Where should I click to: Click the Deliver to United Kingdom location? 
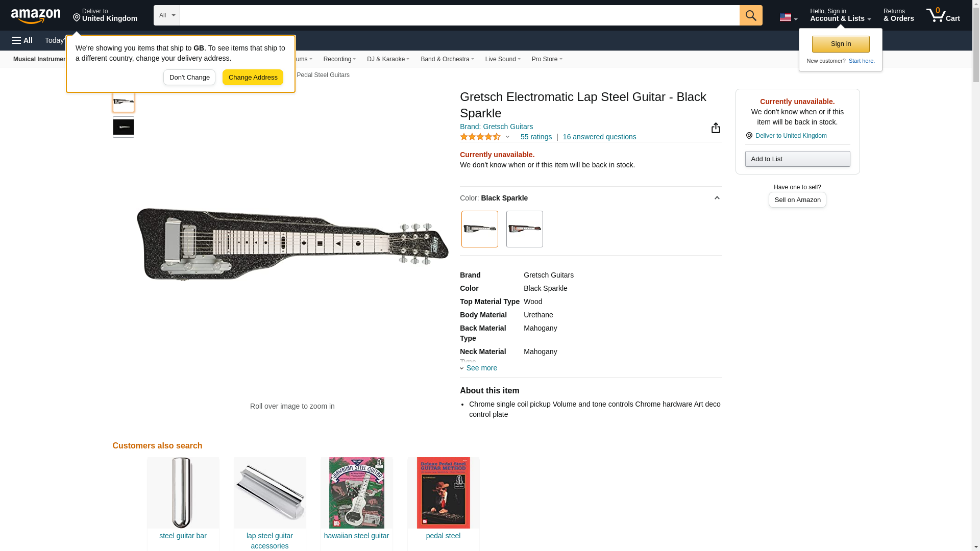coord(105,15)
